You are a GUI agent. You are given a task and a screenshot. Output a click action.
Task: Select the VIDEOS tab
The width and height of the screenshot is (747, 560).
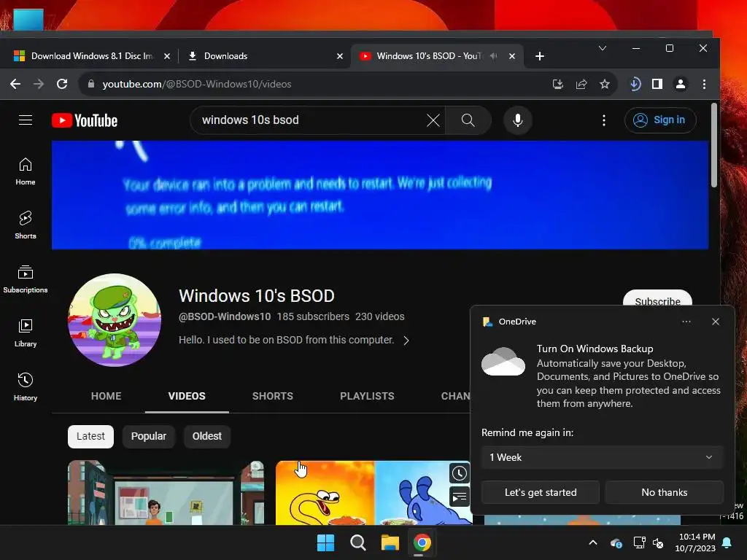pyautogui.click(x=187, y=396)
